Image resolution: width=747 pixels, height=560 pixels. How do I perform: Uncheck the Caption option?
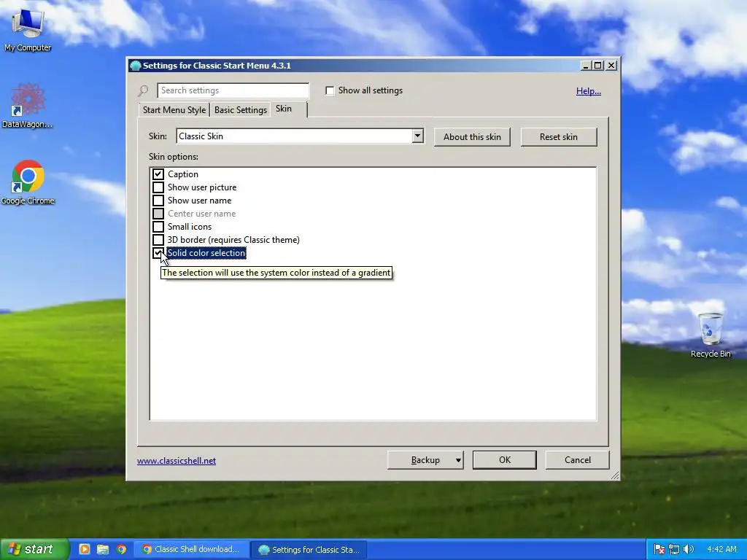click(x=158, y=174)
